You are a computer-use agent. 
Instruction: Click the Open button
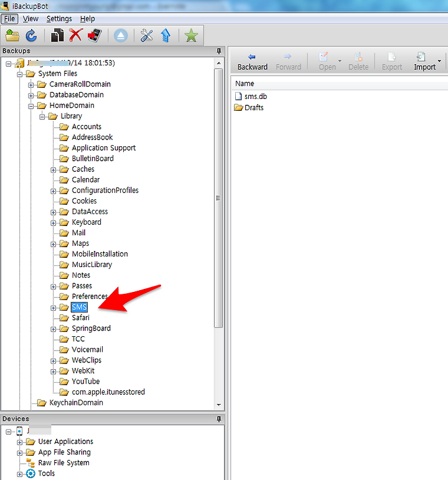[x=327, y=62]
